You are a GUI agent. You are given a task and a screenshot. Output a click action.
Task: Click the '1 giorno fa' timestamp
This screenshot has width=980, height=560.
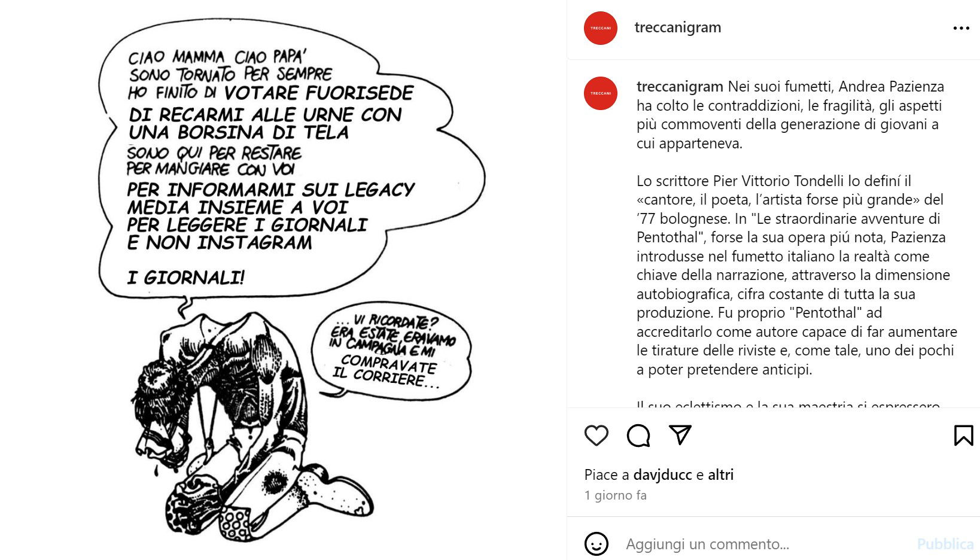616,495
